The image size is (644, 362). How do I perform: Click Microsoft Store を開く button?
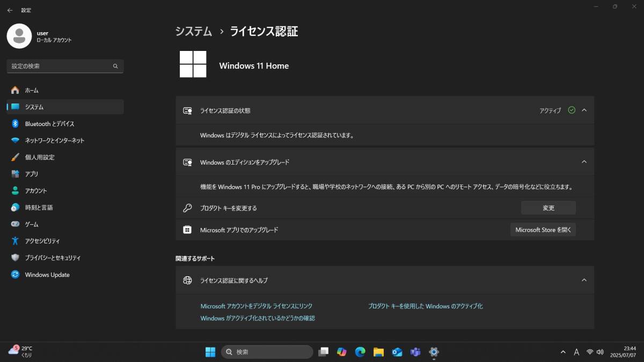[543, 230]
